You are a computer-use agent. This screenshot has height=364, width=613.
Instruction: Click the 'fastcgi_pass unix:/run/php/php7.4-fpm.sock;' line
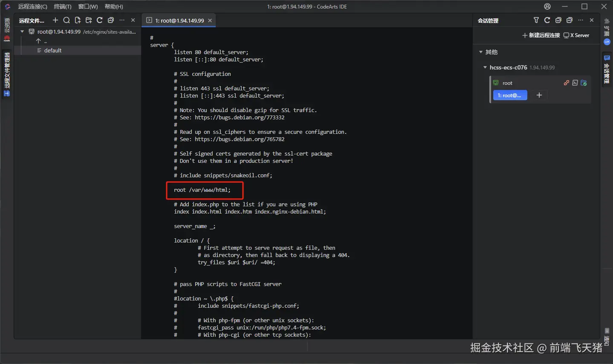tap(262, 327)
